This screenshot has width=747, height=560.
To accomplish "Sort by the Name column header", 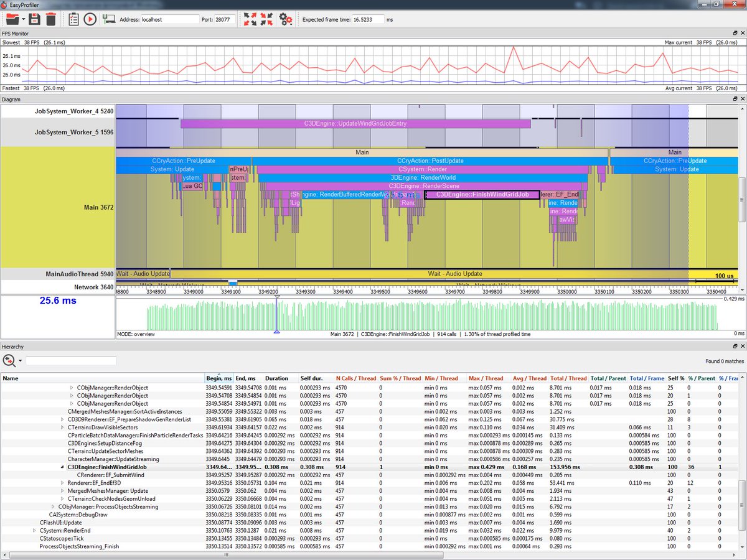I will (103, 378).
